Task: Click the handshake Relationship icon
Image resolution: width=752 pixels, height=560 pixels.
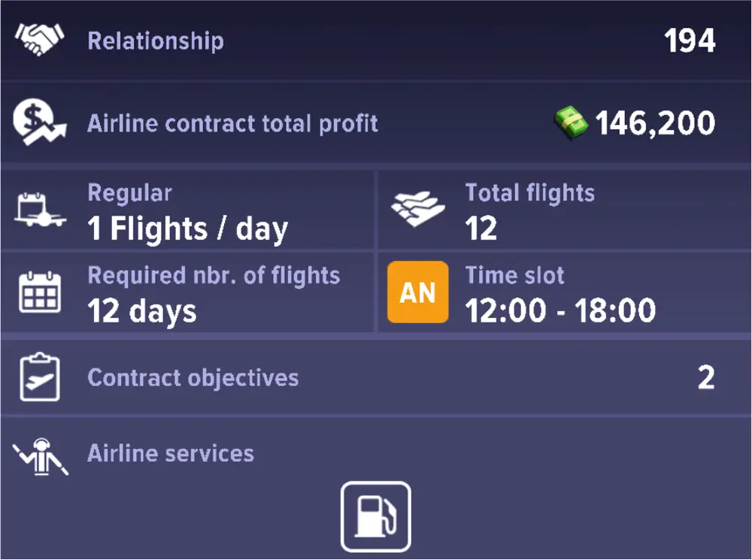Action: tap(40, 40)
